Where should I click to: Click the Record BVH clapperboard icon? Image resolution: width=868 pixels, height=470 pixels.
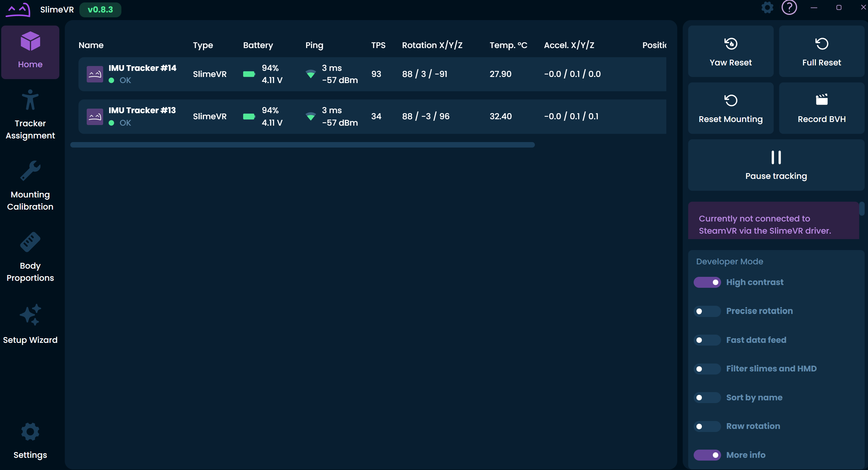pyautogui.click(x=821, y=100)
